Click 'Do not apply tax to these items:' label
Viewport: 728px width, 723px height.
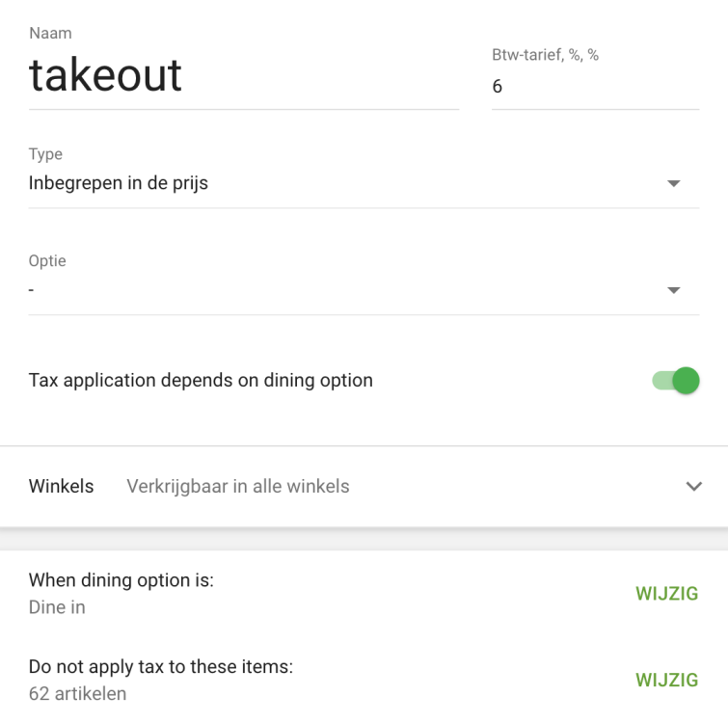coord(160,666)
